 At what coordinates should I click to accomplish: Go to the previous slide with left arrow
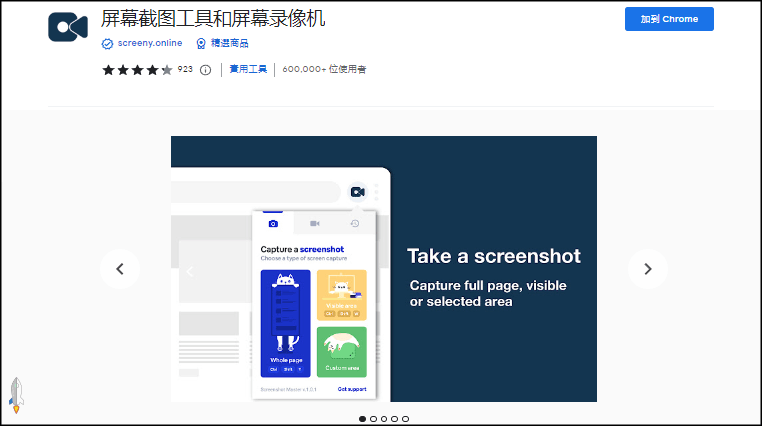pyautogui.click(x=120, y=268)
